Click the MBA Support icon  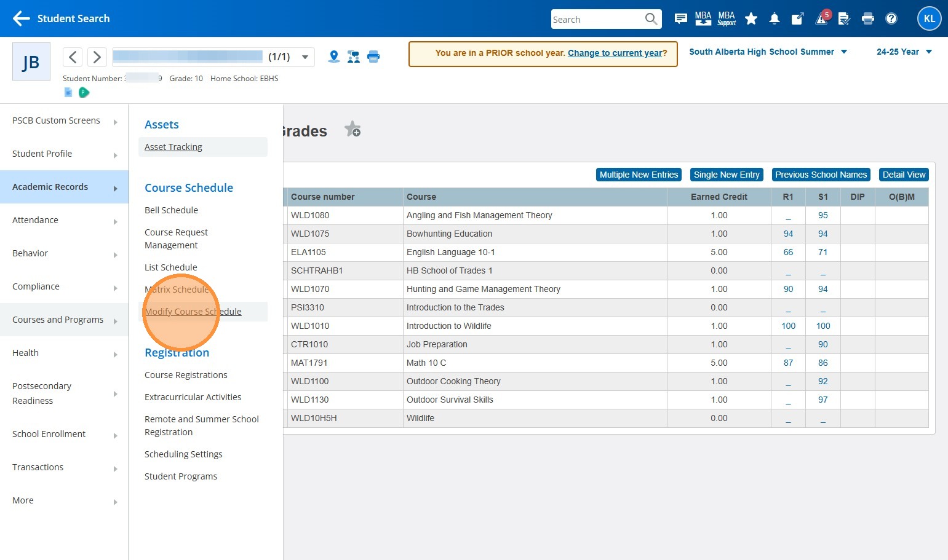coord(727,19)
